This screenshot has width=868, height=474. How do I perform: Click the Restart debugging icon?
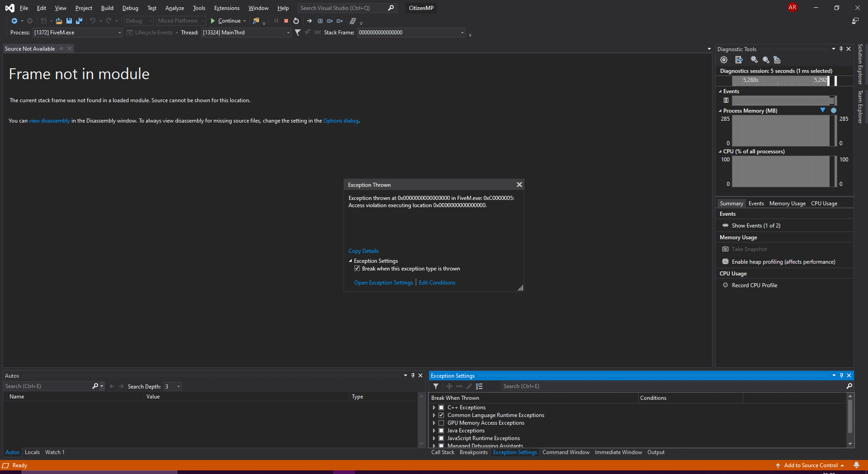[296, 21]
